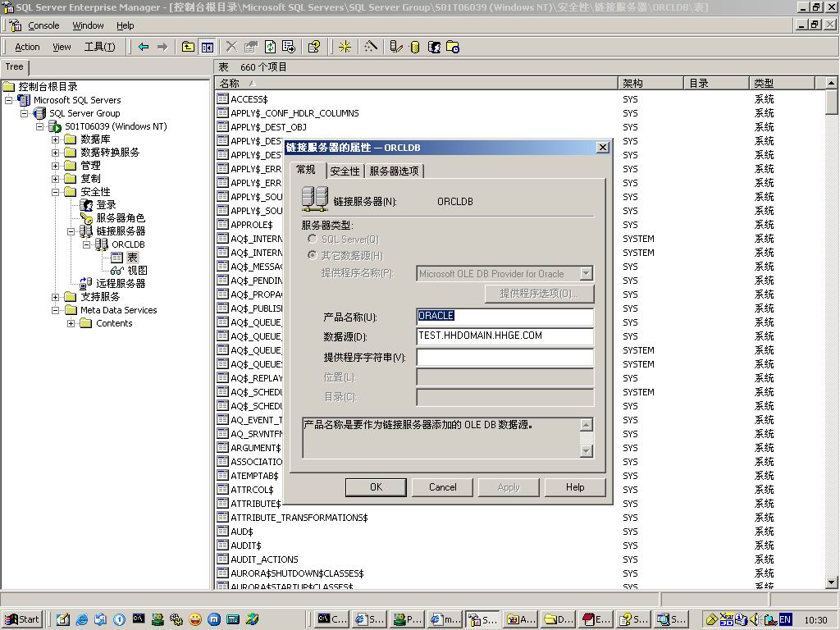Image resolution: width=840 pixels, height=630 pixels.
Task: Click the Refresh toolbar icon
Action: click(x=270, y=47)
